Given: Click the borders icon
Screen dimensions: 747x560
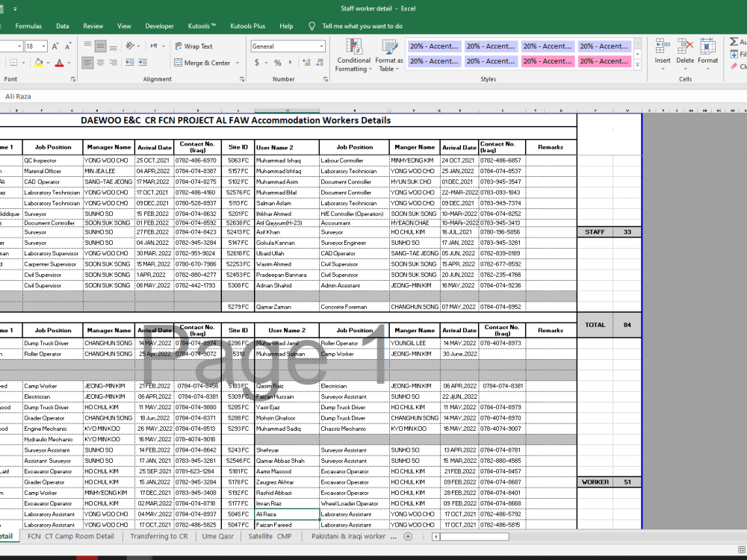Looking at the screenshot, I should [13, 63].
